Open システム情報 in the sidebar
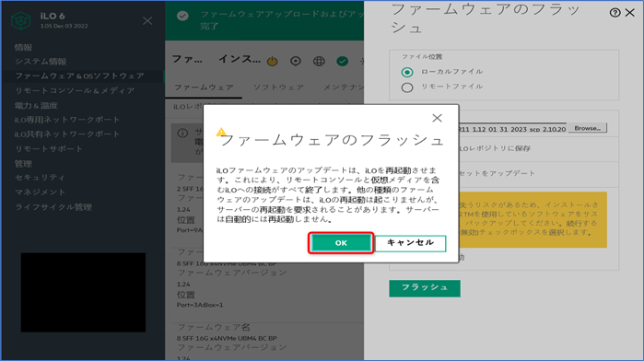 (41, 61)
